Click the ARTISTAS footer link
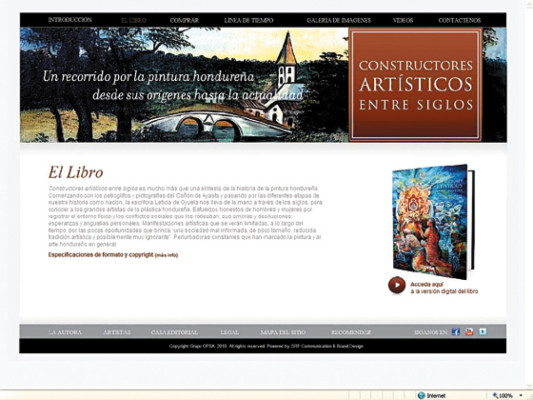Screen dimensions: 533x400 (x=117, y=332)
